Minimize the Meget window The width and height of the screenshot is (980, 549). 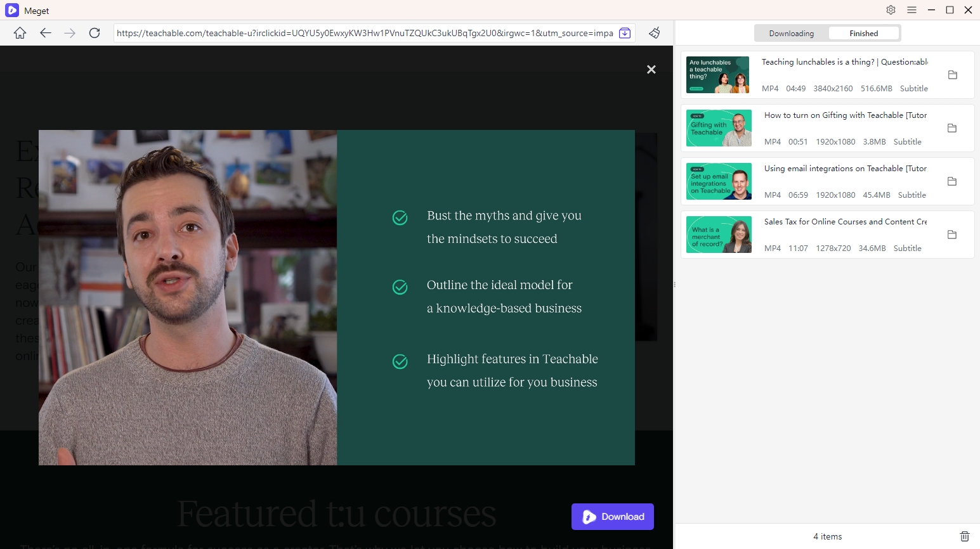point(931,10)
